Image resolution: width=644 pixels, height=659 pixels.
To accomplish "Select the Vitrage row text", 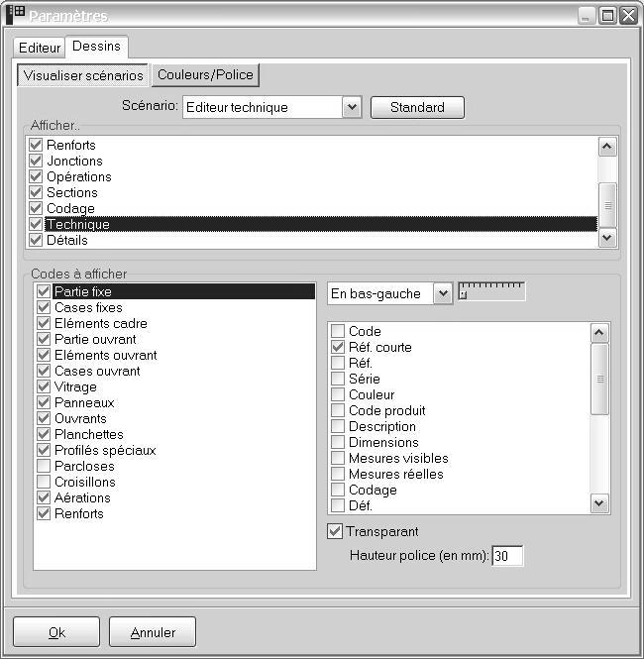I will pos(75,386).
